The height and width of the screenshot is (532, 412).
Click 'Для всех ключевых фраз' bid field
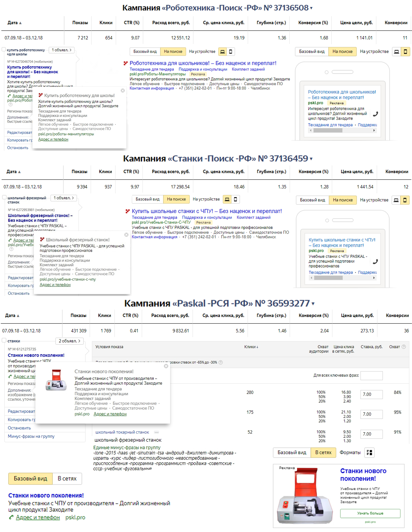(371, 376)
